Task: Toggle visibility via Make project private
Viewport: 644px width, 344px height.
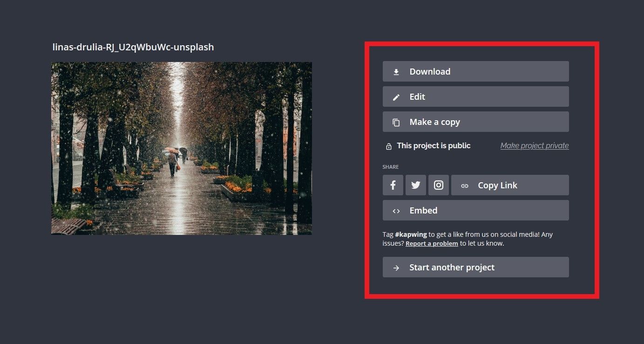Action: point(534,145)
